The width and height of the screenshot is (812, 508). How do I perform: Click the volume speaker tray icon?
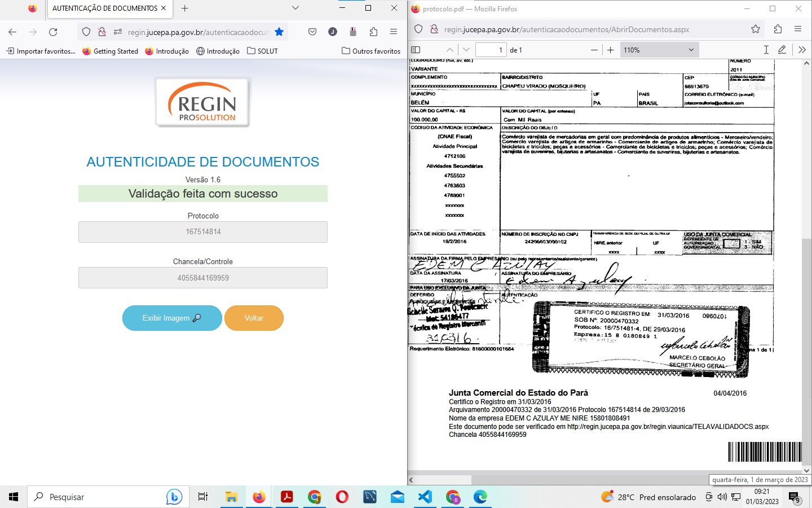[722, 497]
